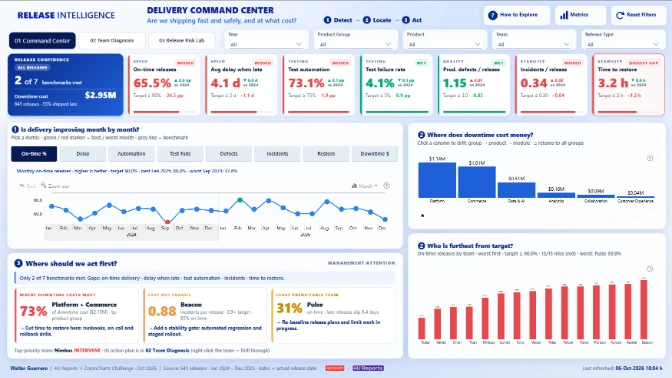Screen dimensions: 672x378
Task: Click the 4U Reports badge in footer
Action: pyautogui.click(x=368, y=368)
